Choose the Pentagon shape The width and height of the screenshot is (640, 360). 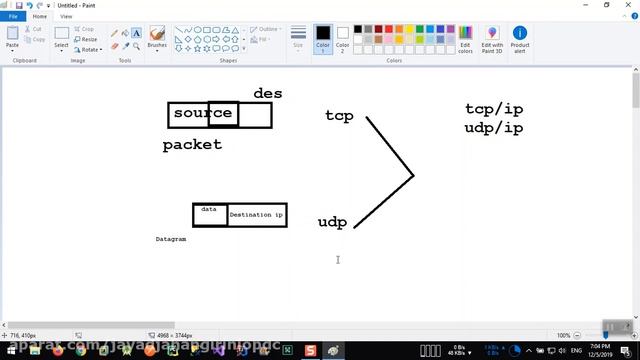pos(197,40)
